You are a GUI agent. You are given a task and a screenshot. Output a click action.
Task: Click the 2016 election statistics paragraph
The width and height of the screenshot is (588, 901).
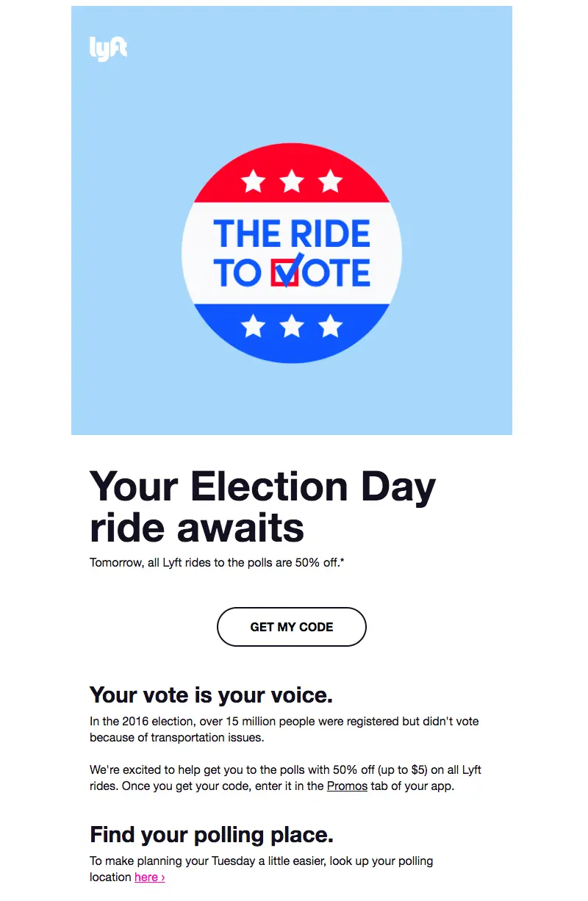tap(284, 729)
